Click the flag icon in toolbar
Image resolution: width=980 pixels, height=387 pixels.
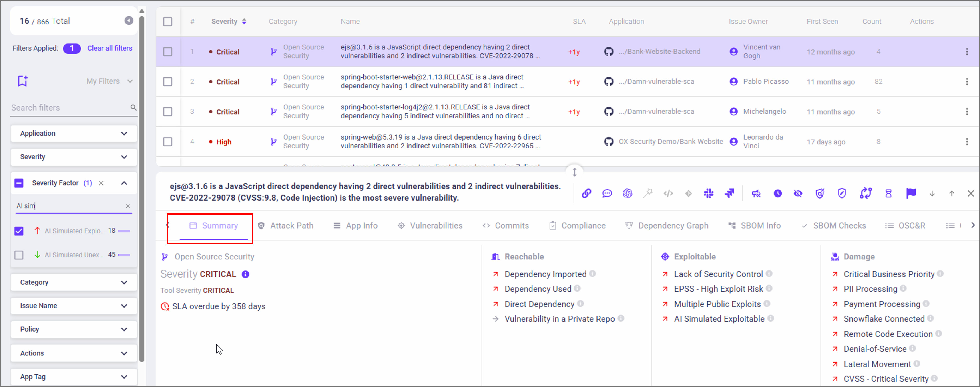(911, 194)
